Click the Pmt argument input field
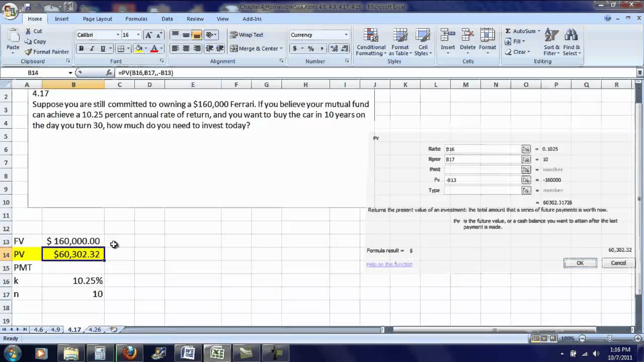 coord(483,169)
